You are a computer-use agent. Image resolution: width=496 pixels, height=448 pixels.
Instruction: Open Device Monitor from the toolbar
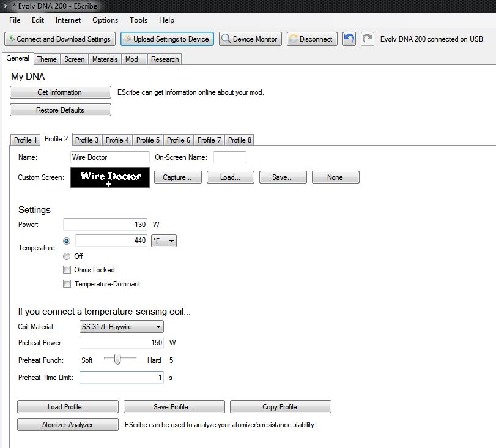pos(250,39)
